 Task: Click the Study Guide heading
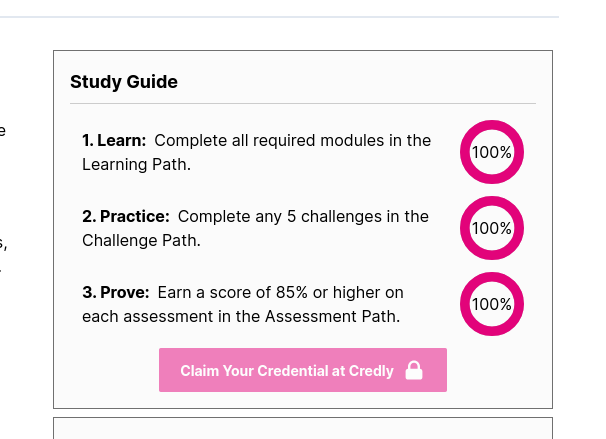(124, 82)
